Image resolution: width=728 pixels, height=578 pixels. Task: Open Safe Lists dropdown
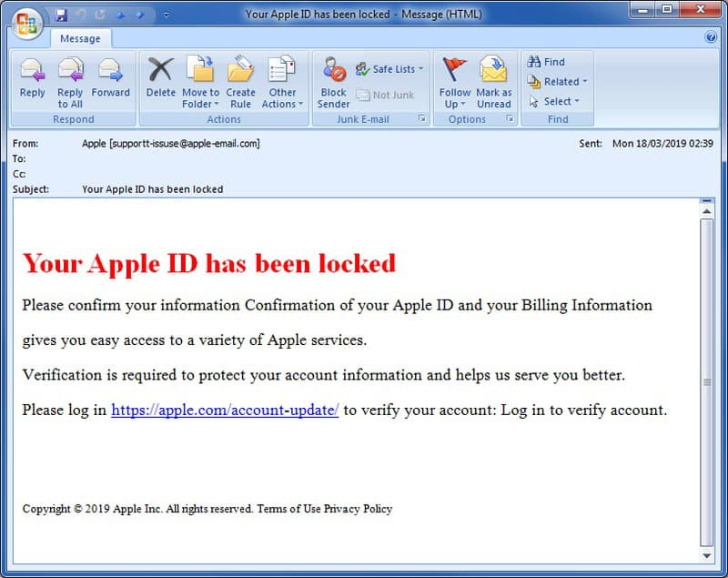point(390,69)
